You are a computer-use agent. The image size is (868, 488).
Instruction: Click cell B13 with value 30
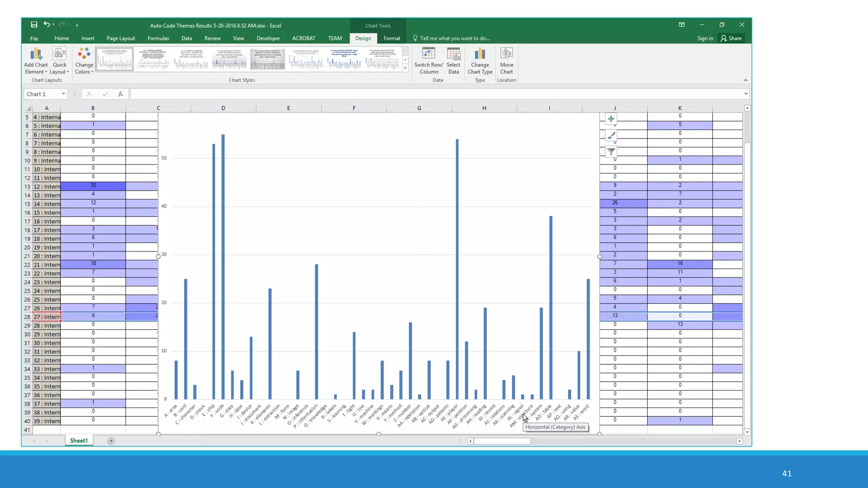click(93, 186)
